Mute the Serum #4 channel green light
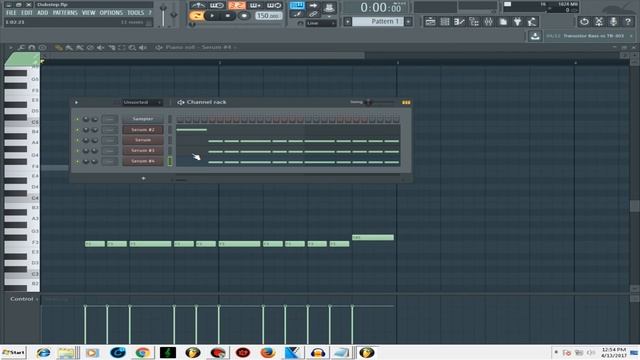Viewport: 640px width, 360px height. click(77, 161)
